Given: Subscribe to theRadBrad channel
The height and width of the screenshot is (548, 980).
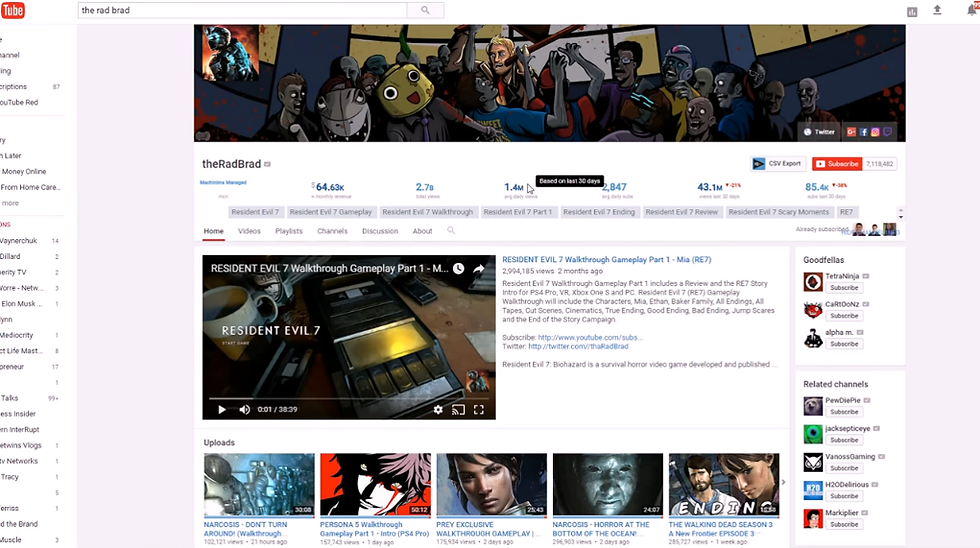Looking at the screenshot, I should 837,164.
